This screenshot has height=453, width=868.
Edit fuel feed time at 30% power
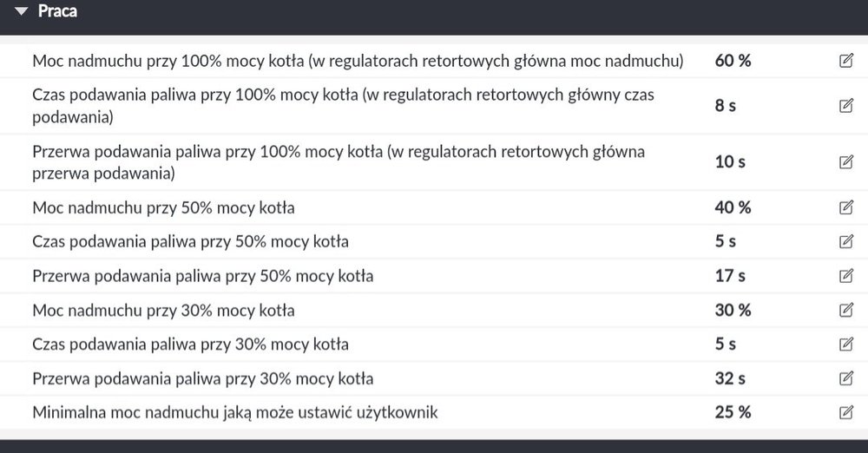pos(846,344)
